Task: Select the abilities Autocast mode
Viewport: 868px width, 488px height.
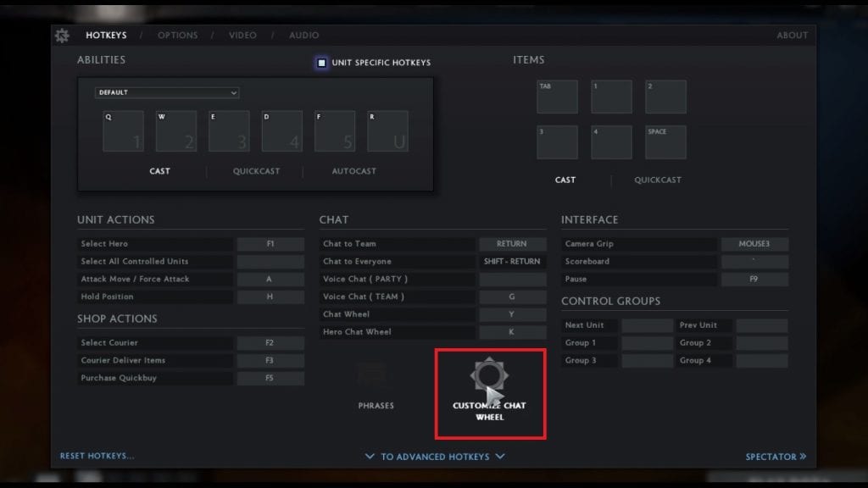Action: pyautogui.click(x=353, y=171)
